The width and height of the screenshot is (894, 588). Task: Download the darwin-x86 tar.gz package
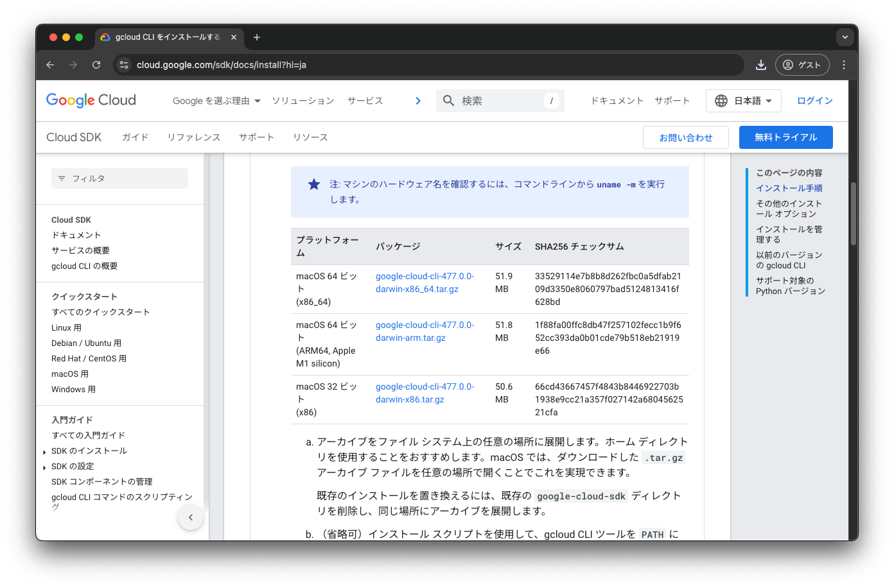(425, 393)
